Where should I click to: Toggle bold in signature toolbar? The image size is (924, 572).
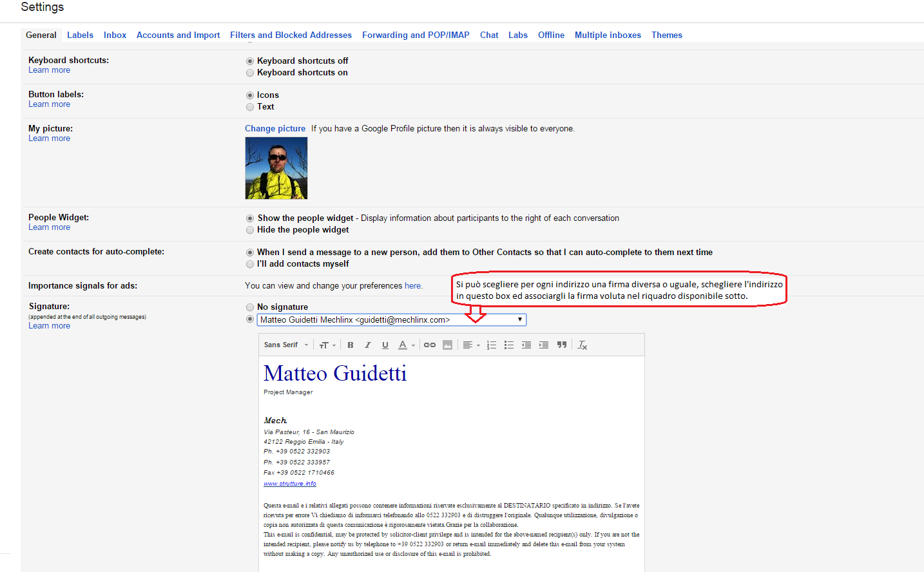click(x=351, y=345)
